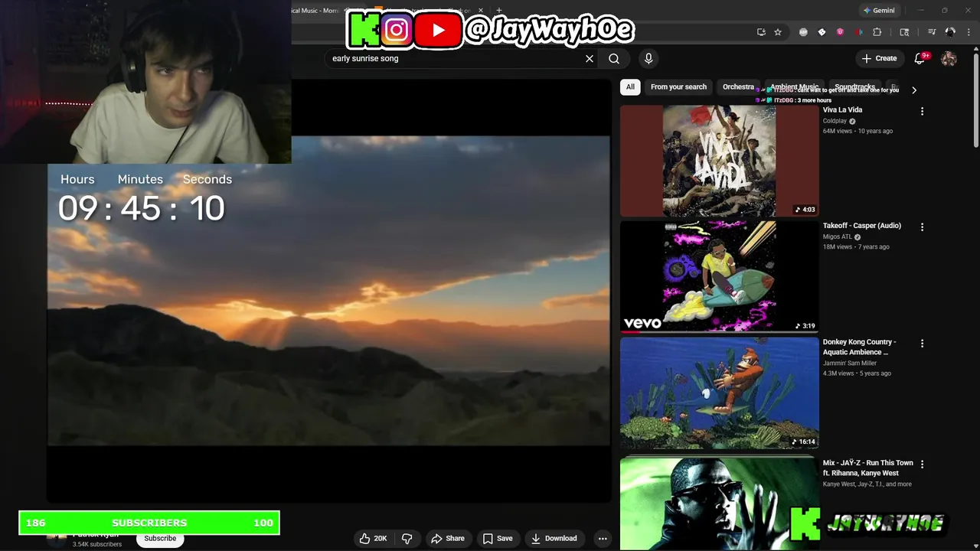This screenshot has width=980, height=551.
Task: Open the YouTube account avatar menu
Action: coord(949,58)
